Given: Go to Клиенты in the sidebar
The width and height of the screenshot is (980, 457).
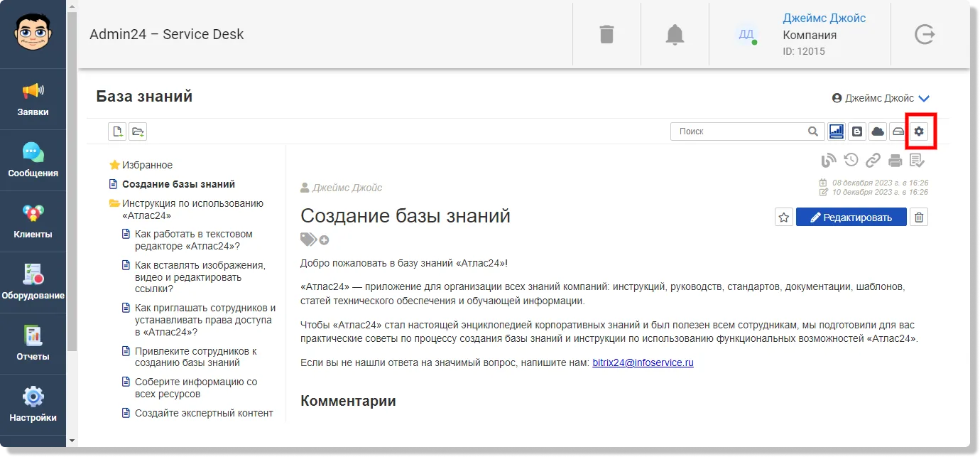Looking at the screenshot, I should tap(33, 221).
